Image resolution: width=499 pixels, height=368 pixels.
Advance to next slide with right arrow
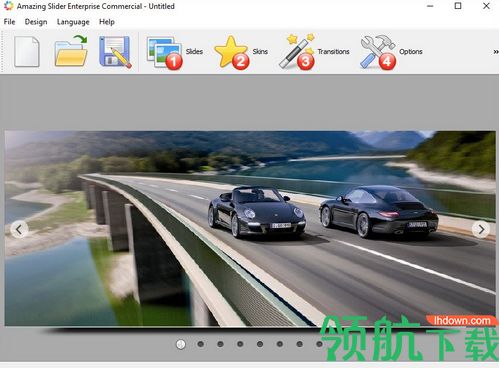(x=481, y=229)
